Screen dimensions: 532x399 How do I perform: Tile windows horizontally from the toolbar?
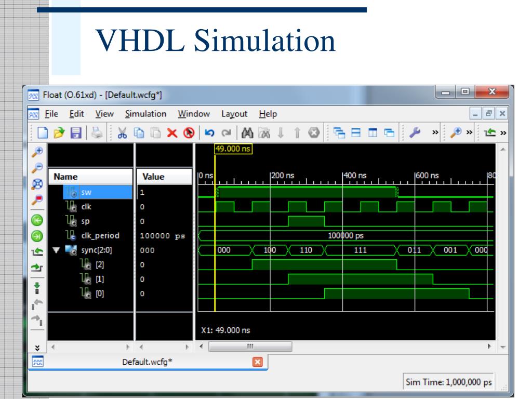point(356,132)
